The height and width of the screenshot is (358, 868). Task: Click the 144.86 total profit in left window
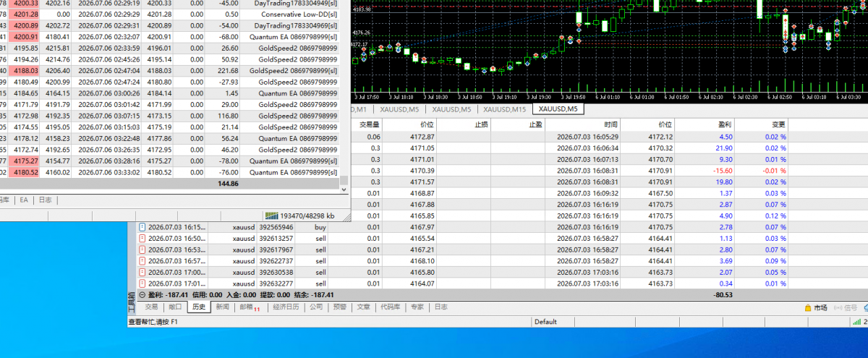point(228,184)
